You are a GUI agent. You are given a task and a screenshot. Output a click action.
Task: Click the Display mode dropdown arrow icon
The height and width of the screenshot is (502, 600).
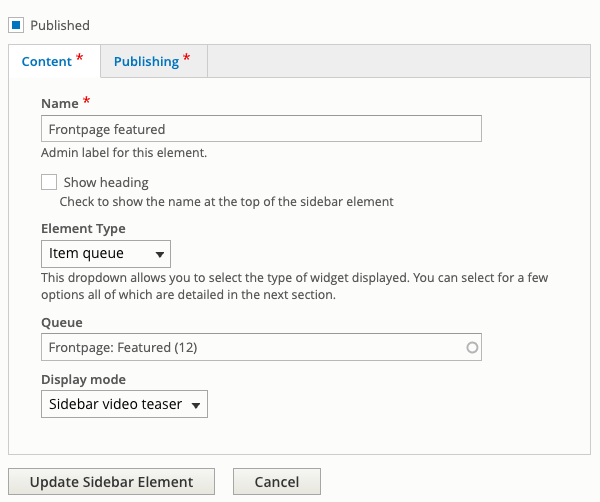click(196, 405)
